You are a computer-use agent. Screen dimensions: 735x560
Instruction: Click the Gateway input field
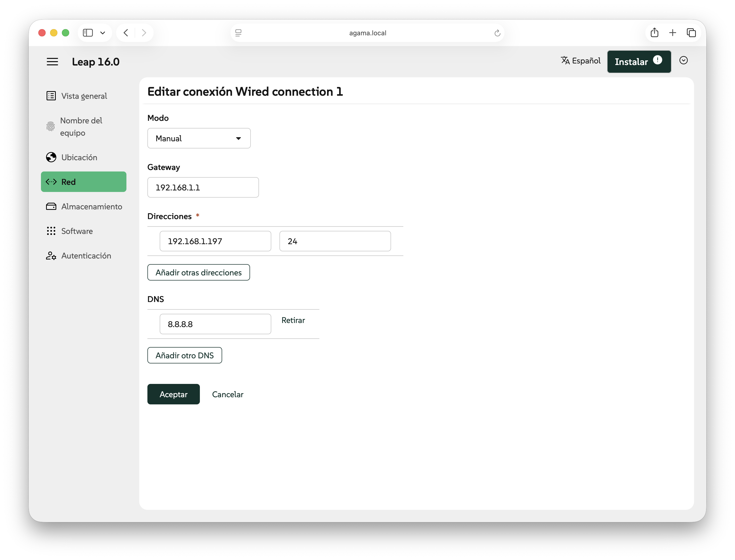tap(203, 188)
